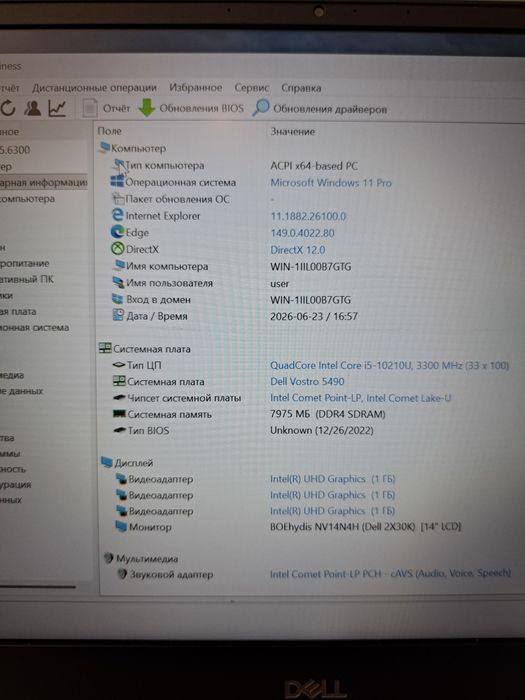Image resolution: width=525 pixels, height=700 pixels.
Task: Open the 11.1882.26100.0 Internet Explorer link
Action: (x=308, y=216)
